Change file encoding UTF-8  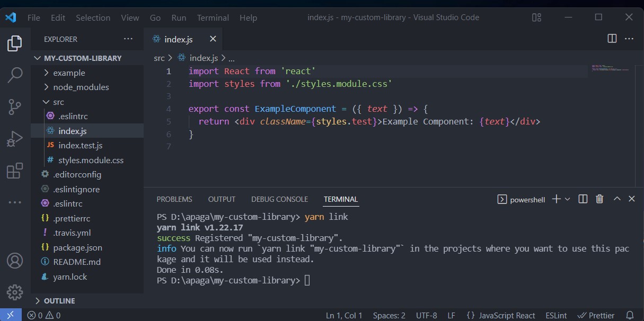(426, 315)
